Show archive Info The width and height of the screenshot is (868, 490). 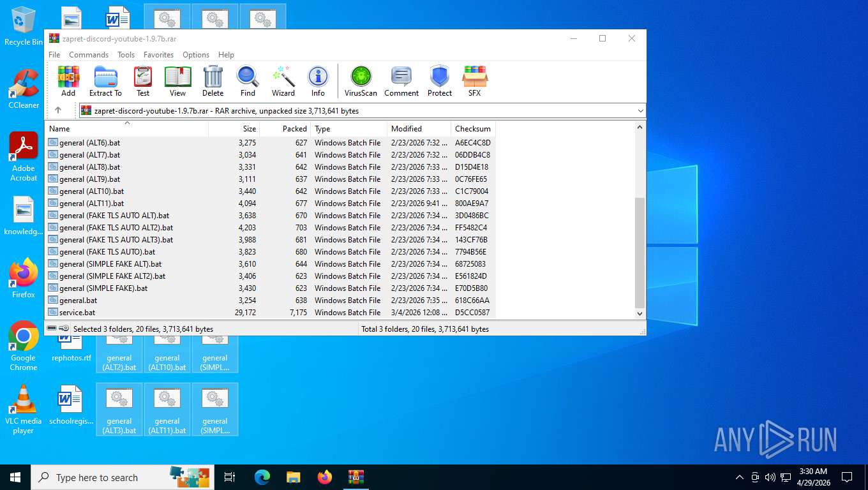pyautogui.click(x=318, y=81)
